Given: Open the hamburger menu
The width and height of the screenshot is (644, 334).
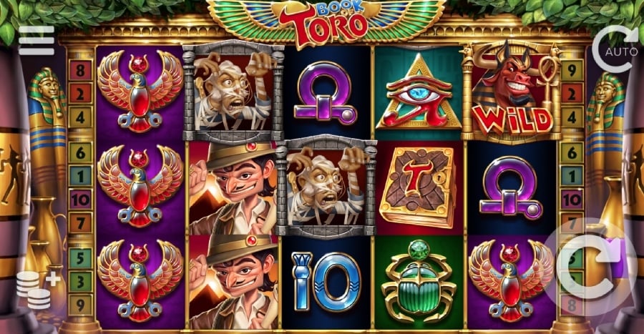Looking at the screenshot, I should [x=36, y=40].
